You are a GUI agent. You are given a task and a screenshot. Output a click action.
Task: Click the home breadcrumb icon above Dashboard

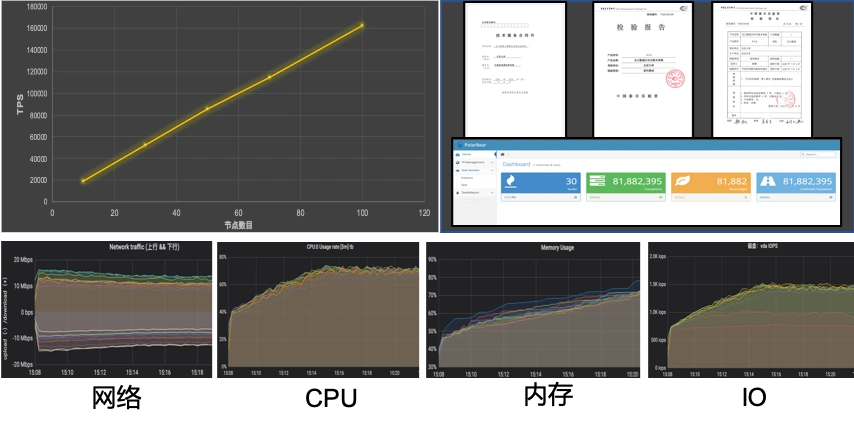[x=503, y=154]
